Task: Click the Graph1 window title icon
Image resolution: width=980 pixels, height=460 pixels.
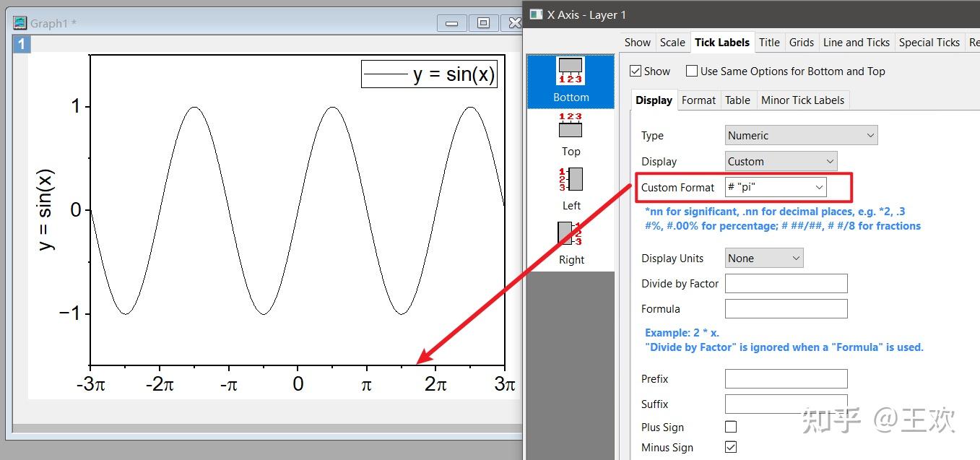Action: coord(20,23)
